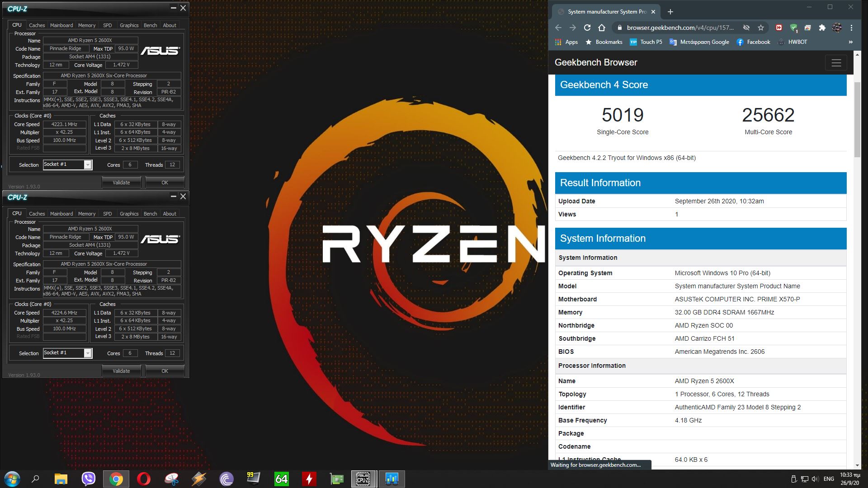Select motherboard value PRIME X570-P
Screen dimensions: 868x488
coord(737,299)
